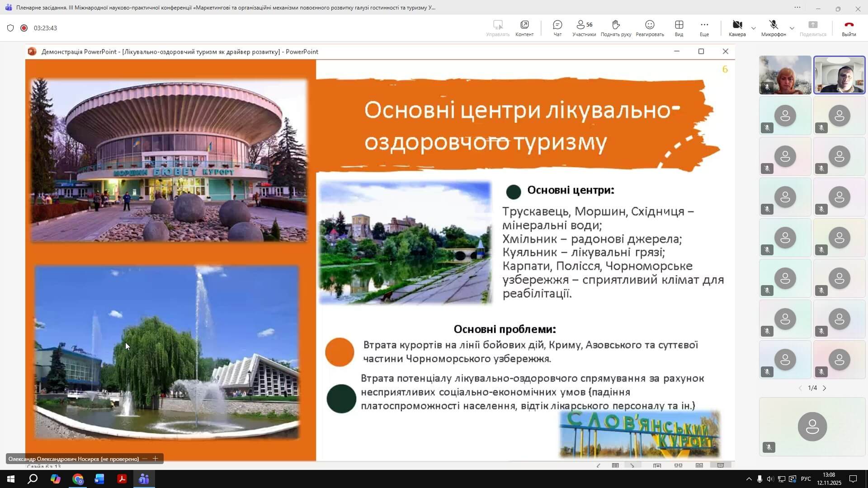Unmute the microphone
This screenshot has width=868, height=488.
point(773,28)
